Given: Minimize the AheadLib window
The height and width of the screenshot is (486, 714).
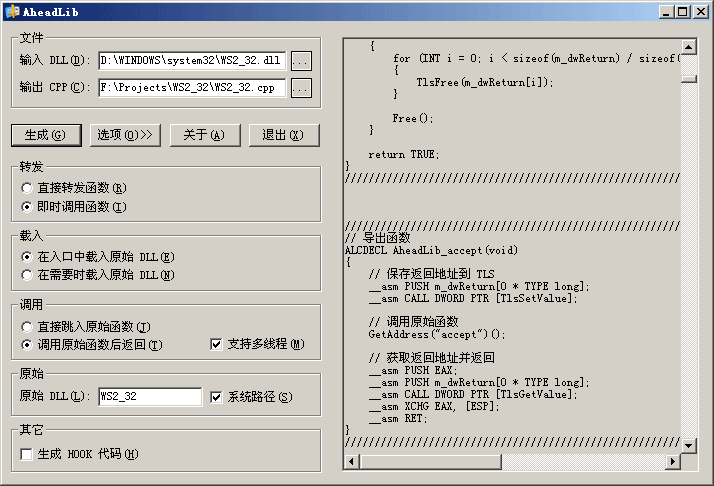Looking at the screenshot, I should (666, 12).
